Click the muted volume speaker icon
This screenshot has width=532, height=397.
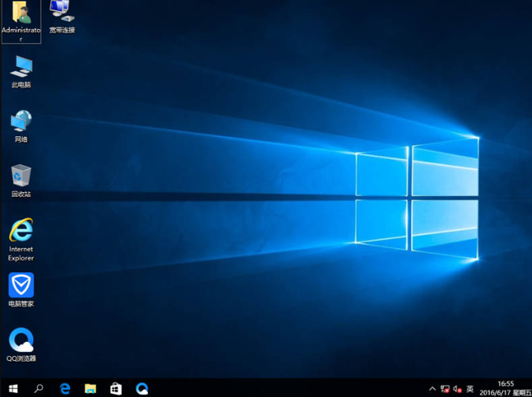click(x=457, y=389)
